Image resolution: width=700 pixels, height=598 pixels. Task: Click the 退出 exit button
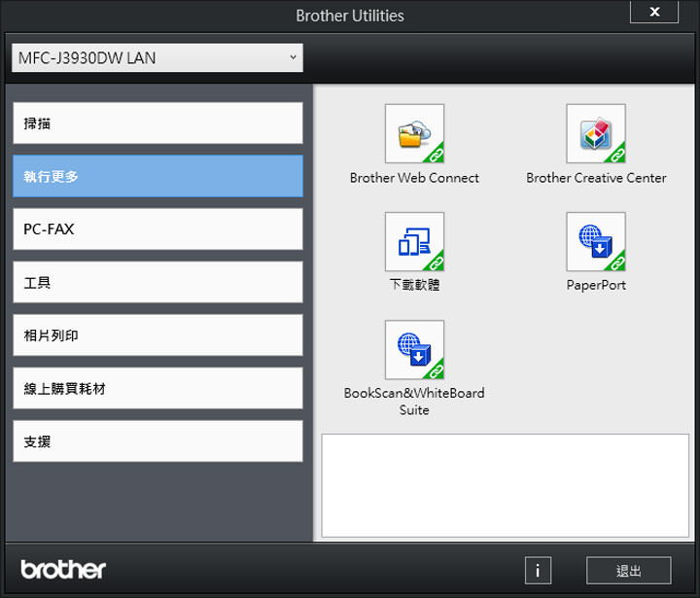629,571
